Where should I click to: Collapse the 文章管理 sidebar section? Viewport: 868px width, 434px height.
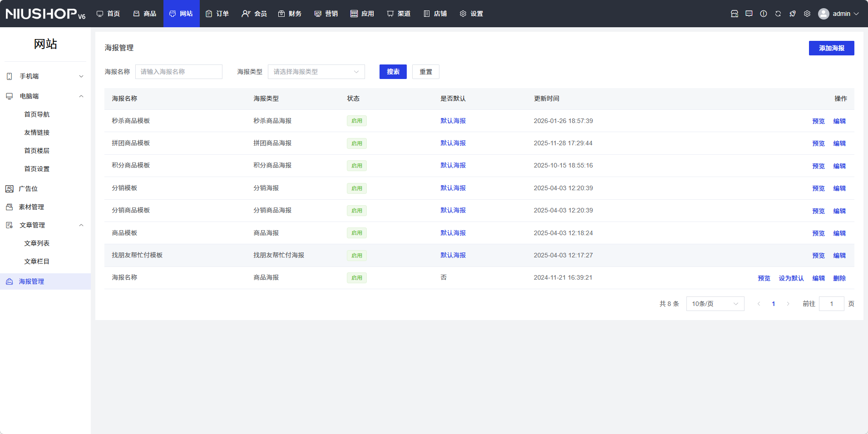(45, 225)
